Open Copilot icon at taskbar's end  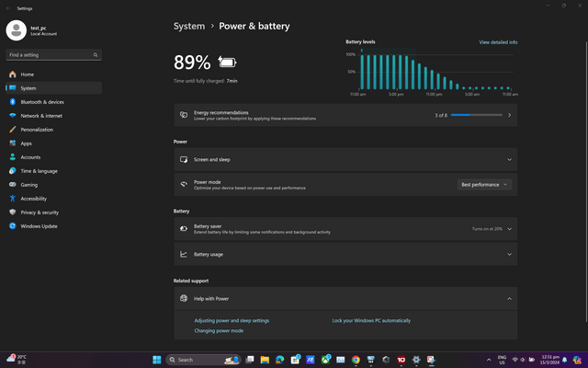pos(577,360)
